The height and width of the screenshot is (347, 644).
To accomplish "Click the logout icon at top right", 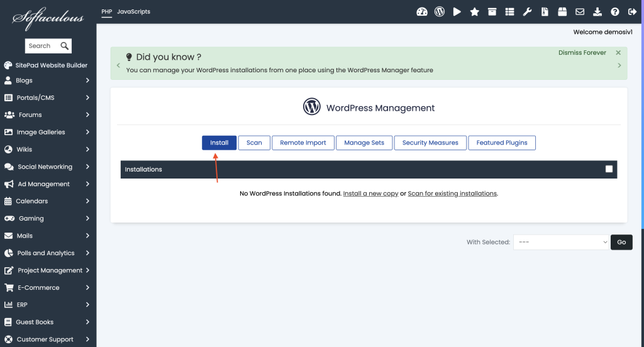I will pyautogui.click(x=633, y=12).
